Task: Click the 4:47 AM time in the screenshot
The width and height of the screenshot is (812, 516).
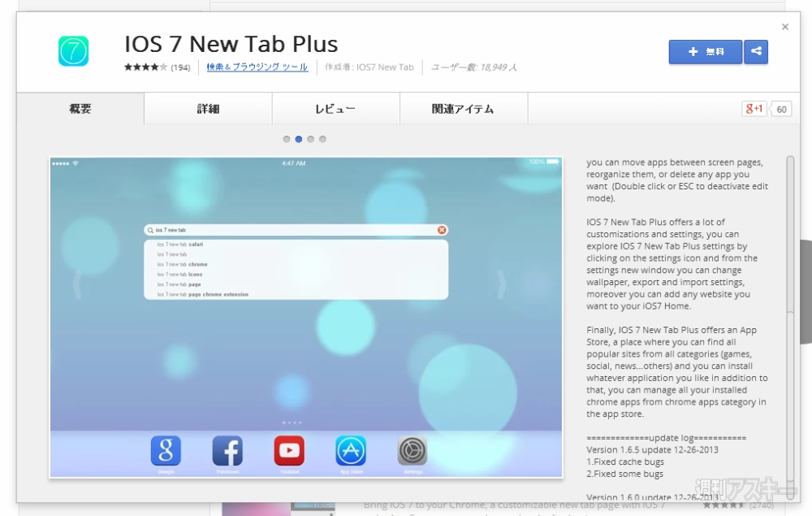Action: [x=294, y=163]
